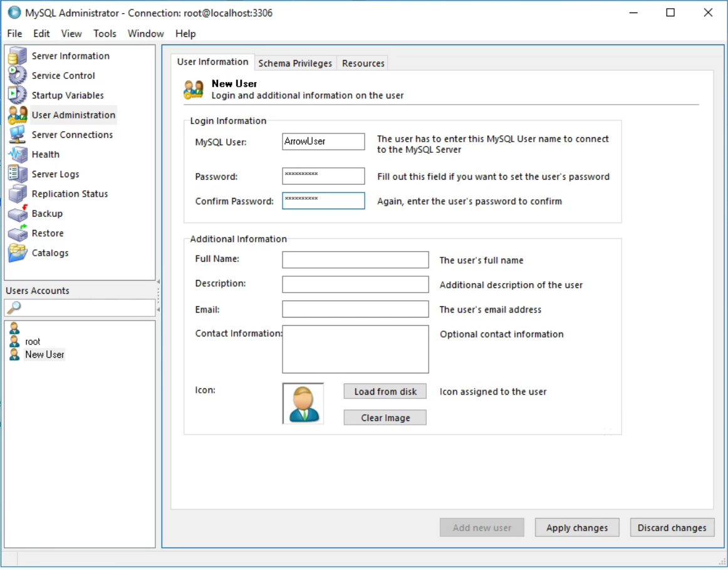View Replication Status
Screen dimensions: 728x570
[x=70, y=194]
